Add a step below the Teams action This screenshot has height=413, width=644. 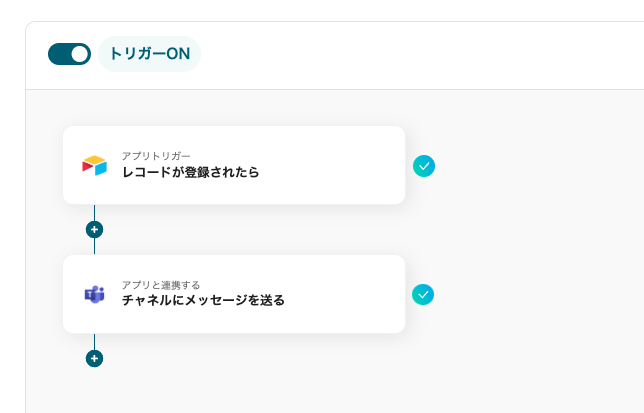pyautogui.click(x=94, y=358)
